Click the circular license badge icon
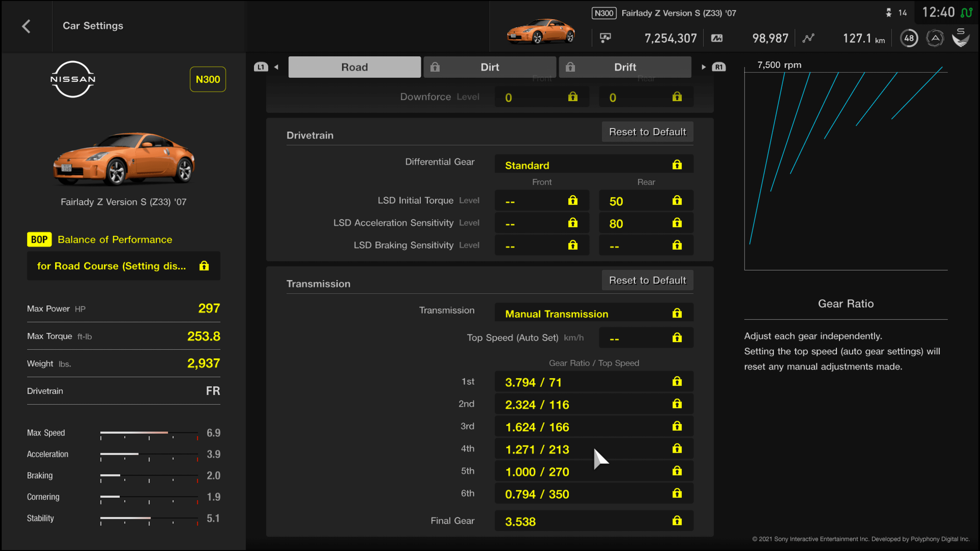Viewport: 980px width, 551px height. tap(935, 38)
